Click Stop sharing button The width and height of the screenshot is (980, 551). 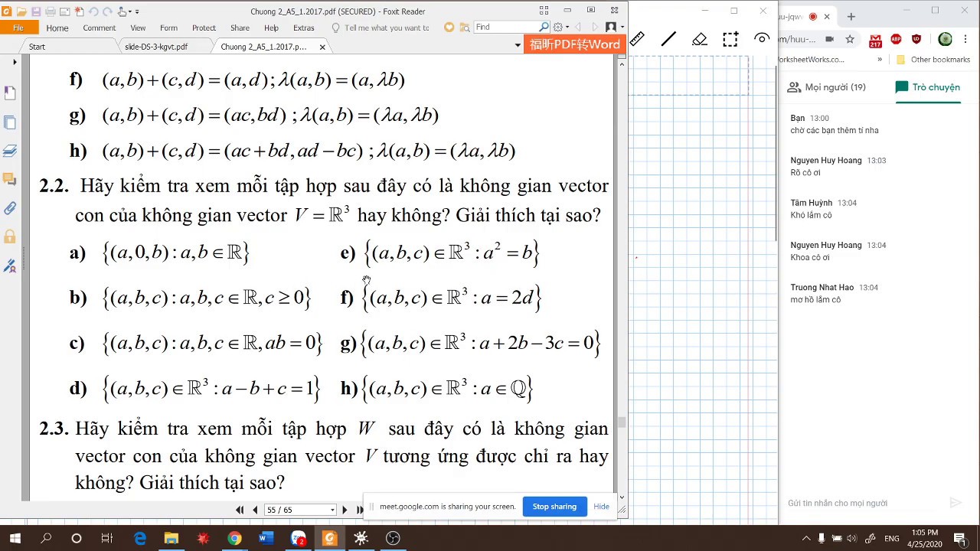point(554,507)
